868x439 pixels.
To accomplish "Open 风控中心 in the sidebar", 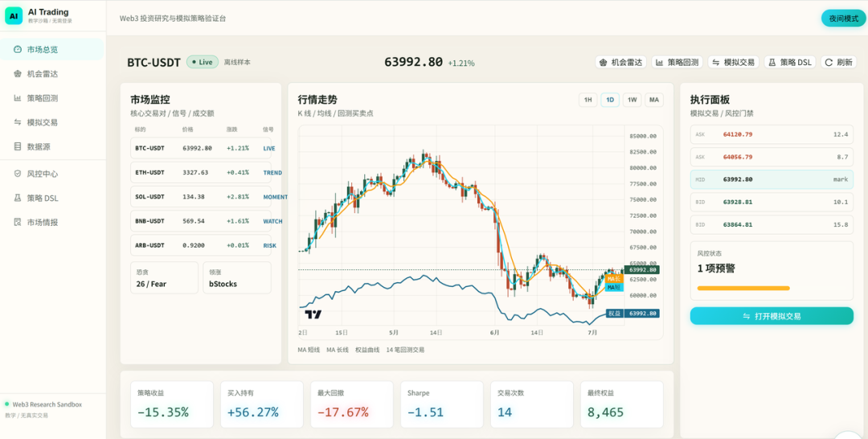I will click(x=51, y=174).
